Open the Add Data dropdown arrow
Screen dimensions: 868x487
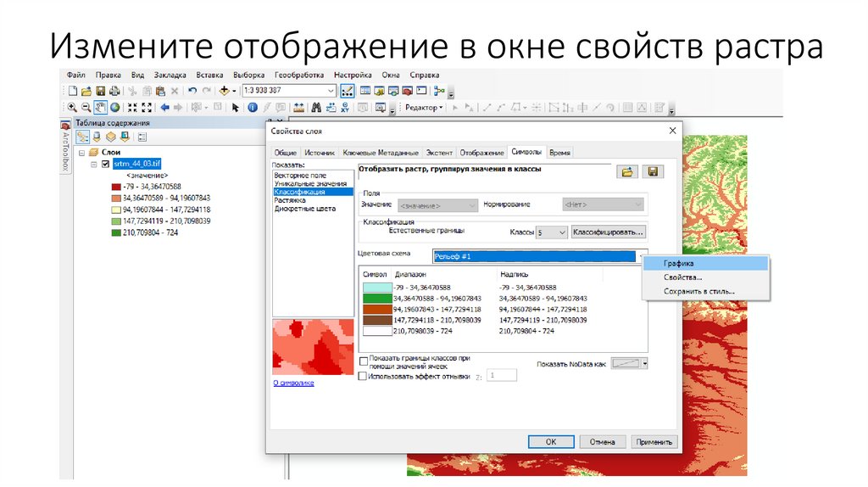[x=234, y=91]
